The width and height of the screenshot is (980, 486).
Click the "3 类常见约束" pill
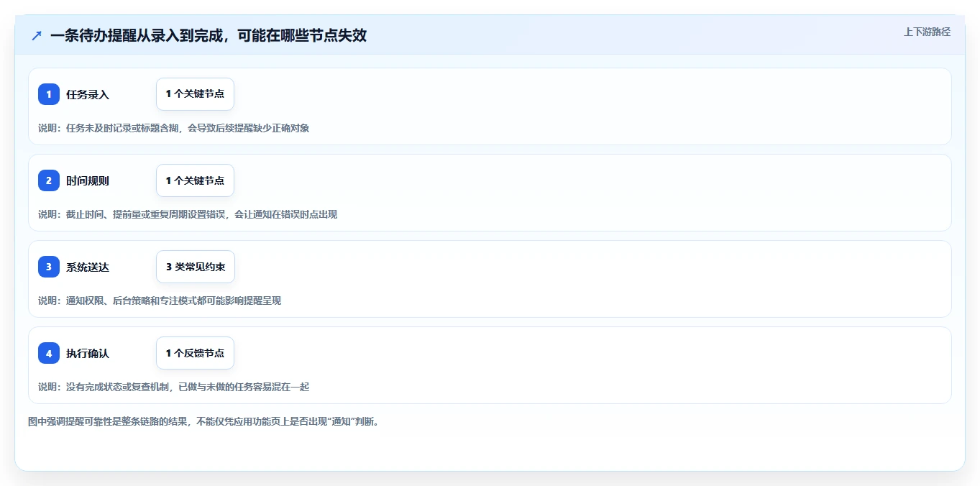coord(196,267)
